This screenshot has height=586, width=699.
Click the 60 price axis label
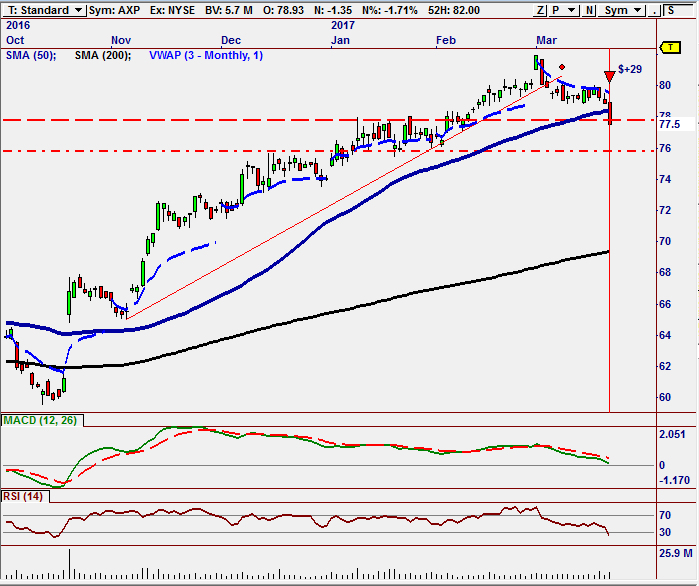pyautogui.click(x=665, y=397)
